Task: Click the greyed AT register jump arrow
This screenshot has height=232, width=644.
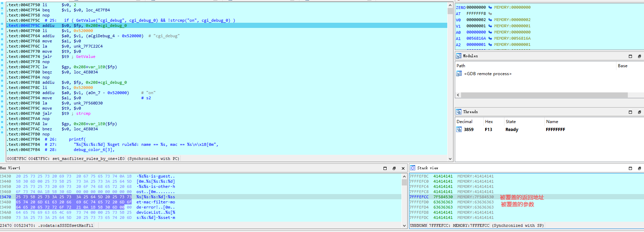Action: click(490, 13)
